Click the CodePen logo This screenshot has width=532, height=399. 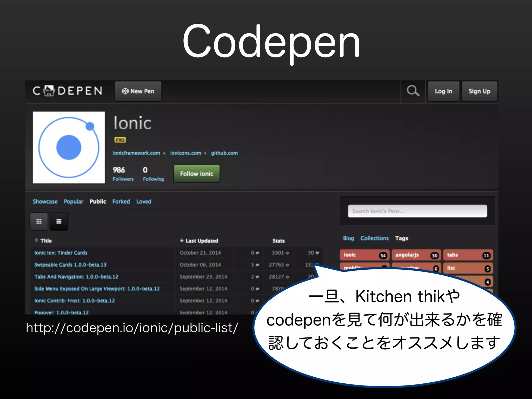coord(68,91)
